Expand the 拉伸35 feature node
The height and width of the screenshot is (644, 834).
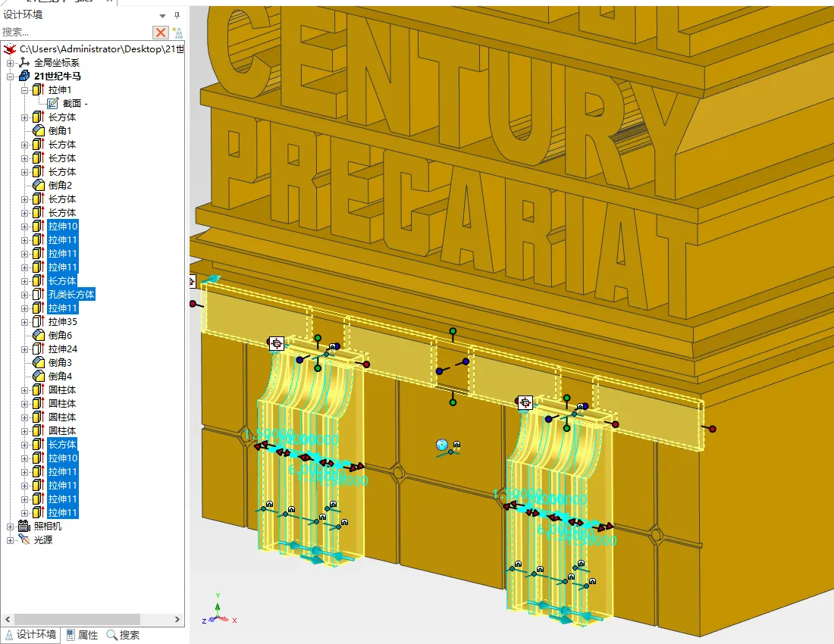[x=24, y=322]
